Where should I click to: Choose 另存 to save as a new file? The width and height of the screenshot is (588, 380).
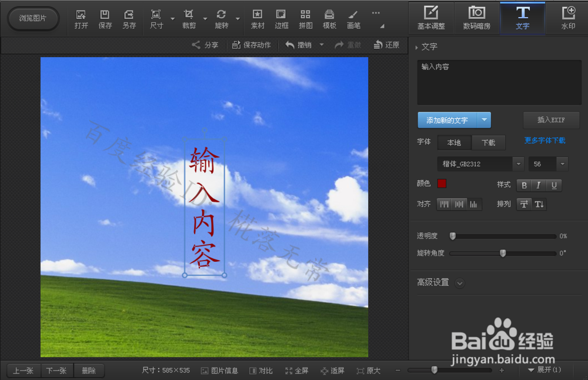point(129,19)
